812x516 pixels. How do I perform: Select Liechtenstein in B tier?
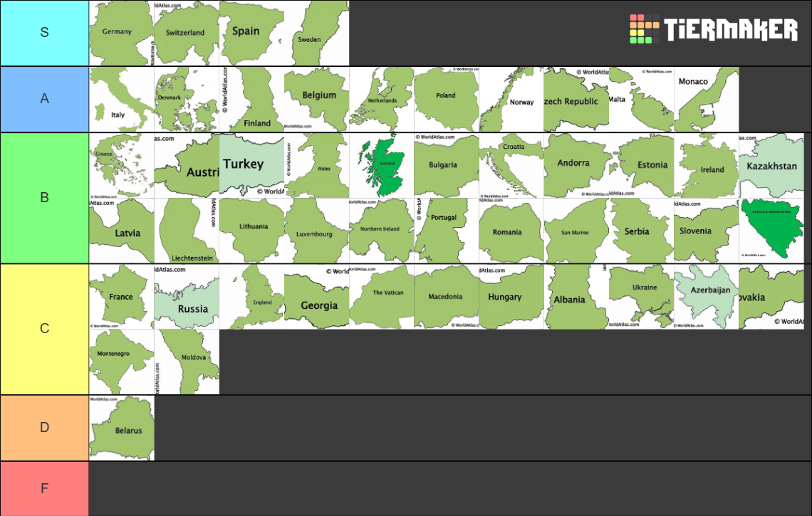187,230
